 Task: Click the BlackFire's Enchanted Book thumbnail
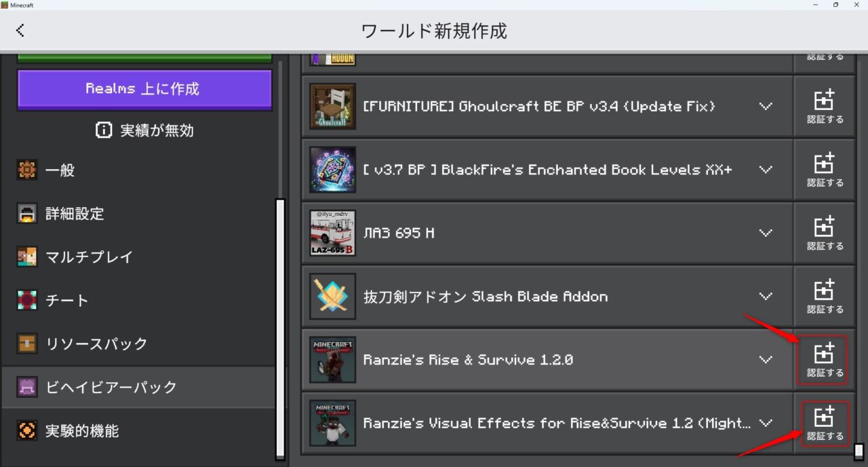(x=332, y=170)
